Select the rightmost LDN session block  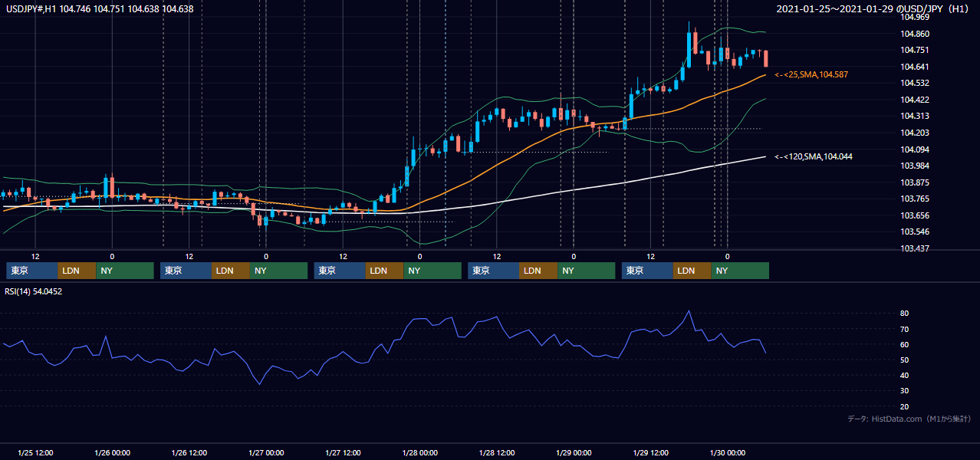692,271
